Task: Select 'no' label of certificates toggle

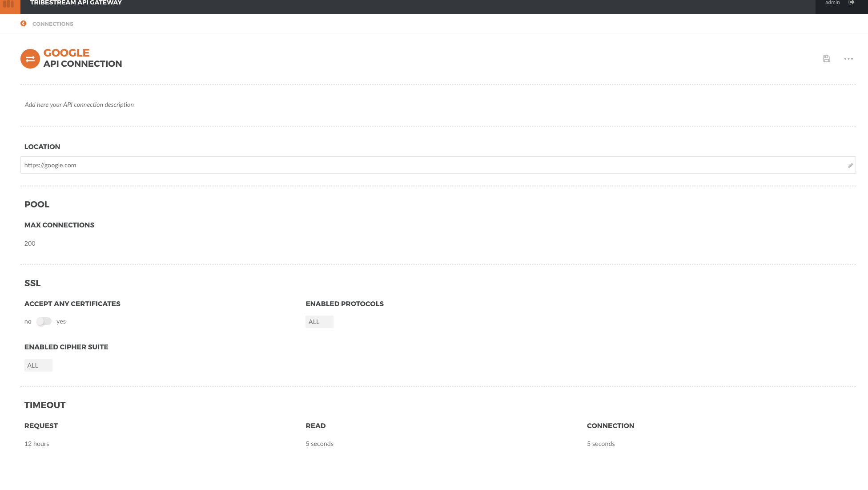Action: (x=28, y=321)
